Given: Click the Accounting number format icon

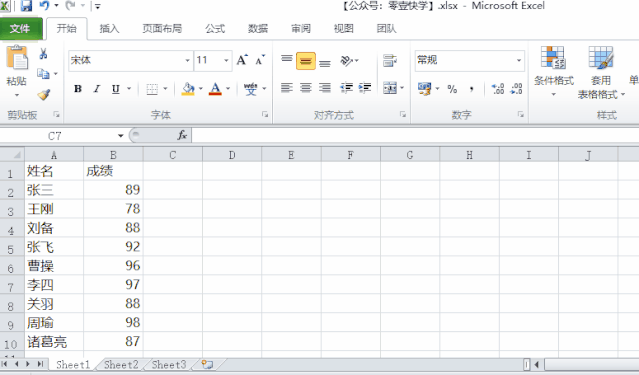Looking at the screenshot, I should coord(425,88).
